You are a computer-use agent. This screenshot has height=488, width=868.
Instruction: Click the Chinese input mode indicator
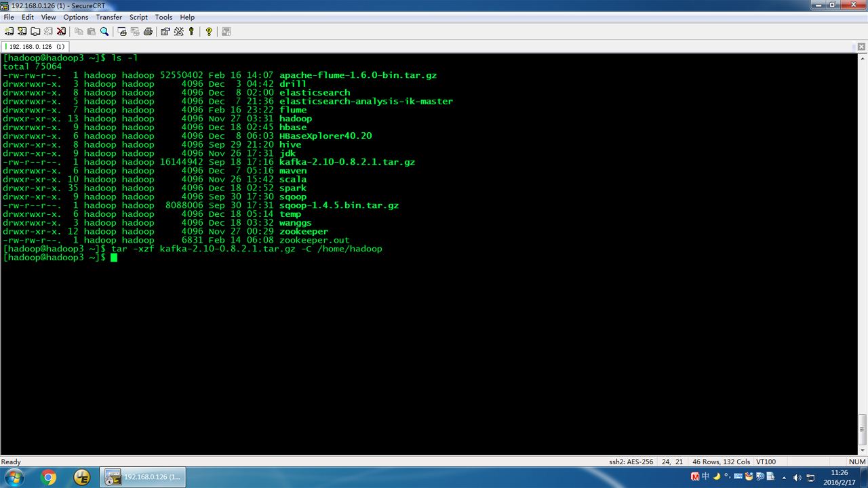tap(706, 476)
